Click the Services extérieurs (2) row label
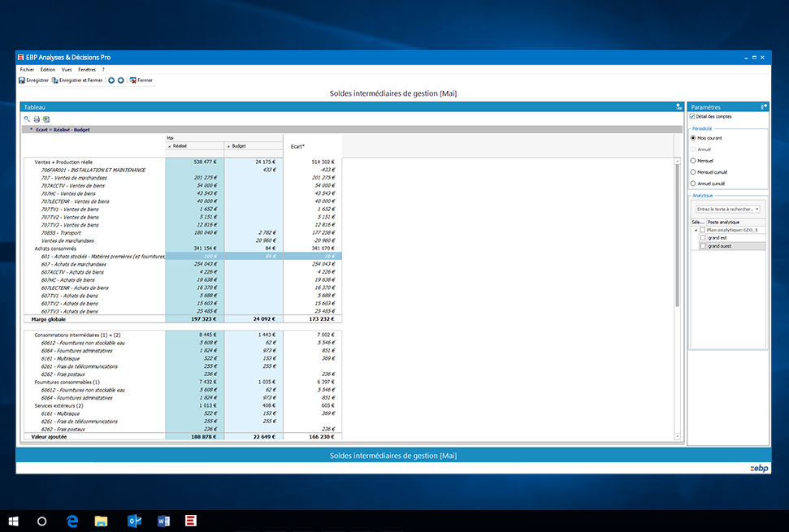Screen dimensions: 789x532 coord(59,406)
